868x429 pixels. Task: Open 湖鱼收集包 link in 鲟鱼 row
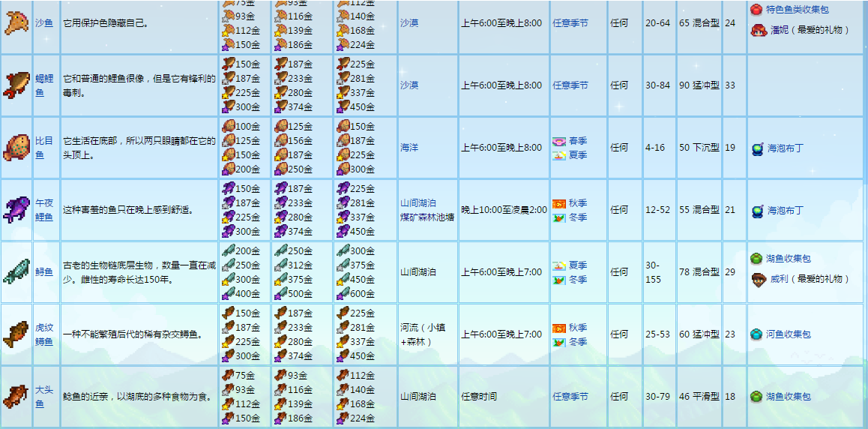789,259
